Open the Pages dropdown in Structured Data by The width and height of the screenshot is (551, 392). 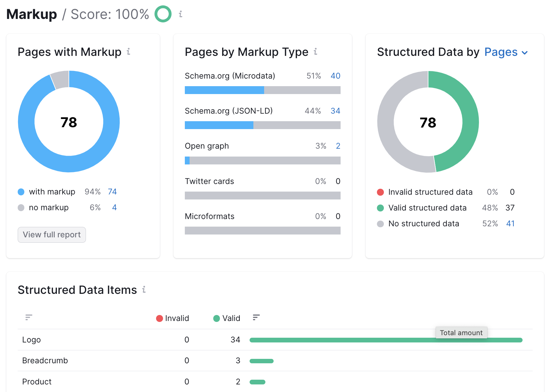pos(506,52)
